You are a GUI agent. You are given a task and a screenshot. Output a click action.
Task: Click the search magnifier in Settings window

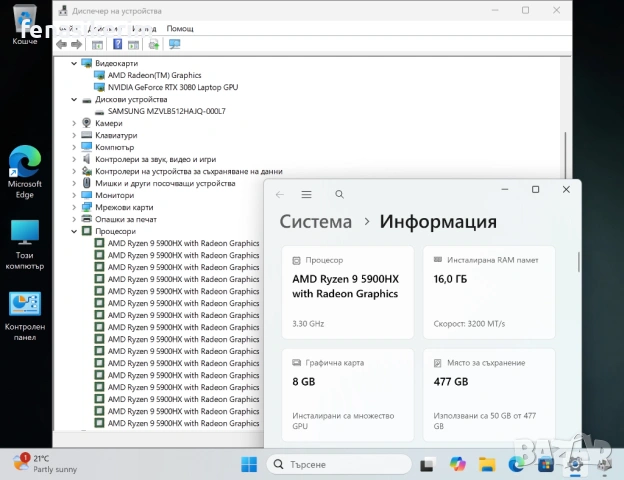tap(339, 194)
